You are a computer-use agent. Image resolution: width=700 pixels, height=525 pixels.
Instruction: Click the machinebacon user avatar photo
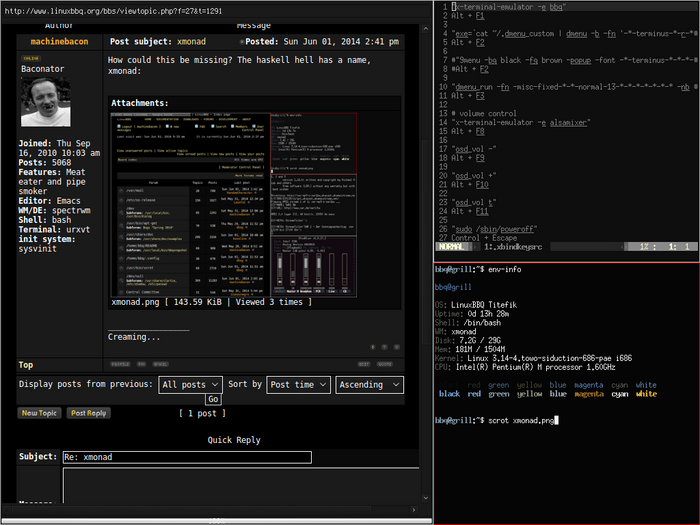pos(46,103)
